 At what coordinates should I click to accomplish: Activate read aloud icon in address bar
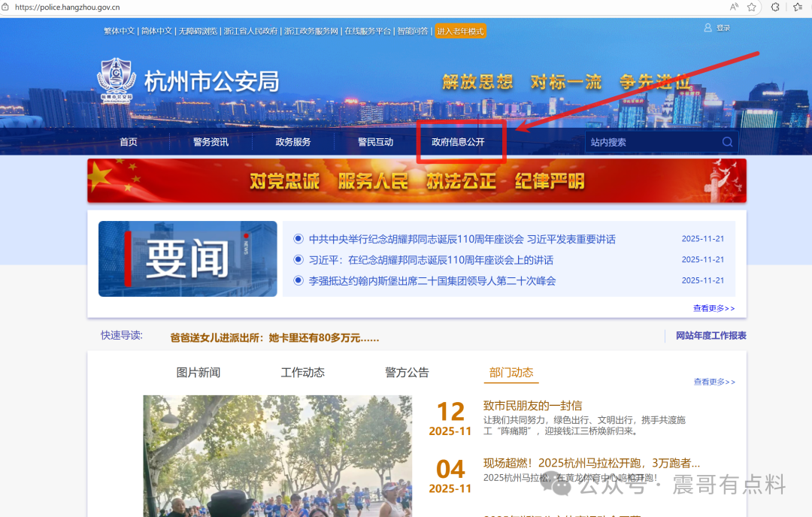coord(734,8)
